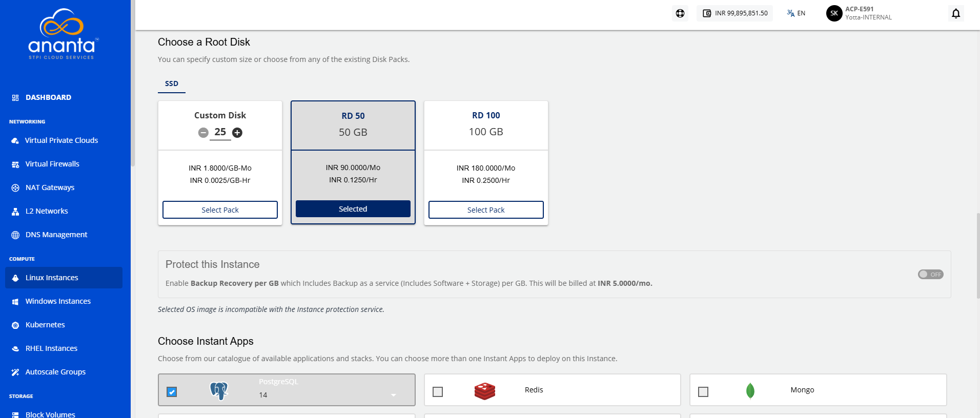Uncheck the PostgreSQL instant app checkbox
This screenshot has width=980, height=418.
[172, 392]
